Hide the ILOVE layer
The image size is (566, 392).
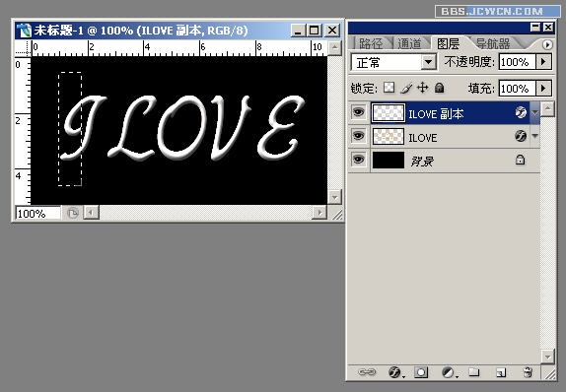[x=358, y=136]
